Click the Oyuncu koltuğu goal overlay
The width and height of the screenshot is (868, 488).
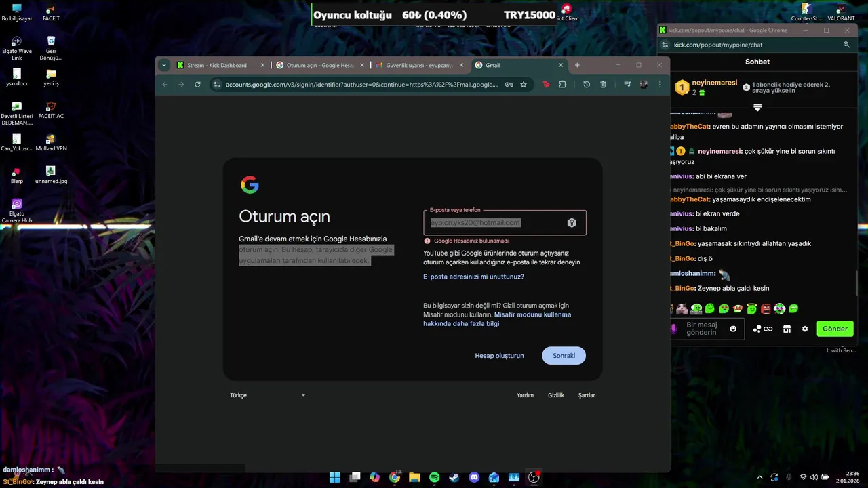pos(434,15)
